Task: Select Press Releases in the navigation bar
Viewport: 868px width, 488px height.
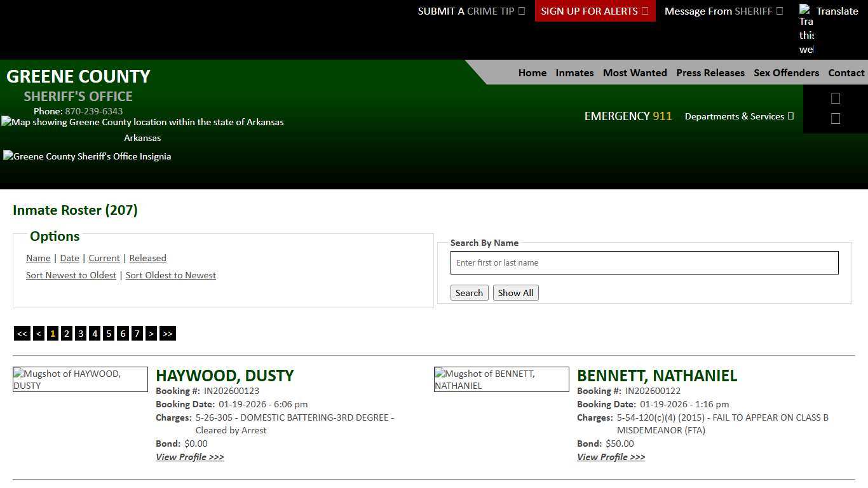Action: 710,72
